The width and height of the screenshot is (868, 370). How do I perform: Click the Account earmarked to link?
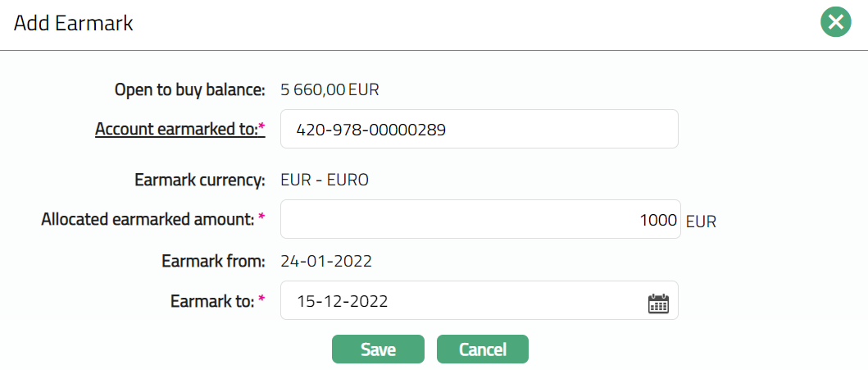177,130
